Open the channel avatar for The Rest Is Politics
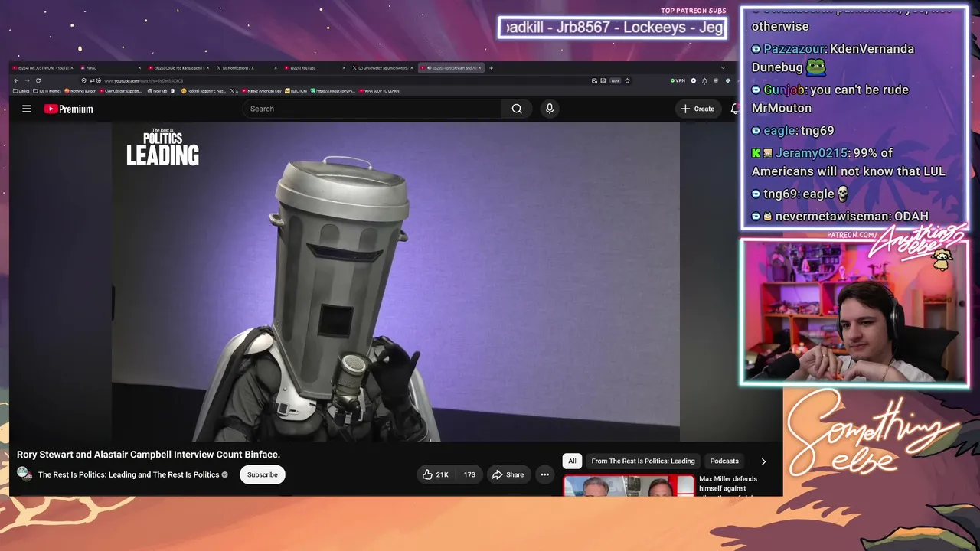 point(24,474)
